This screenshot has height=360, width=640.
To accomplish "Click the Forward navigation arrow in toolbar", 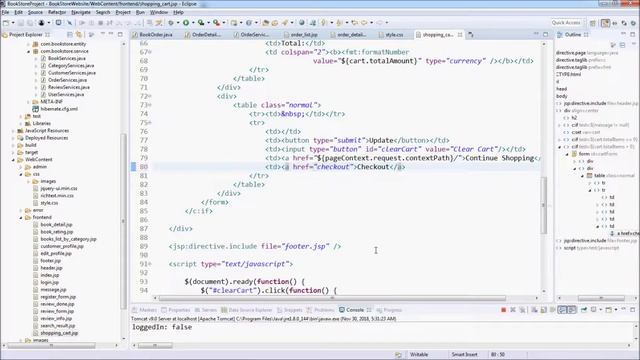I will [380, 23].
